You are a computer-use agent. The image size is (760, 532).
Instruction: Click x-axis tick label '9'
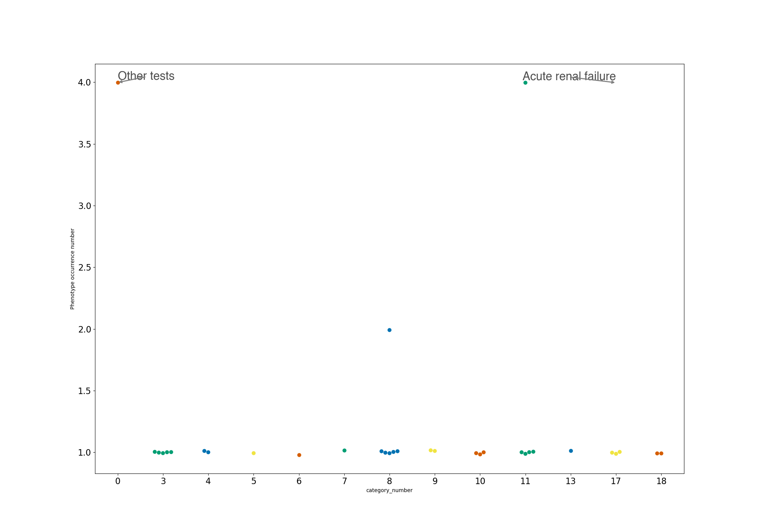point(435,481)
